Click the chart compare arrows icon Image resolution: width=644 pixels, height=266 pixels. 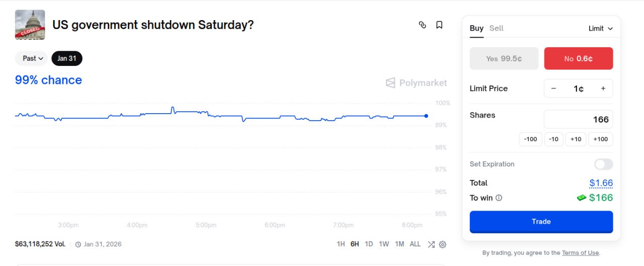(431, 244)
